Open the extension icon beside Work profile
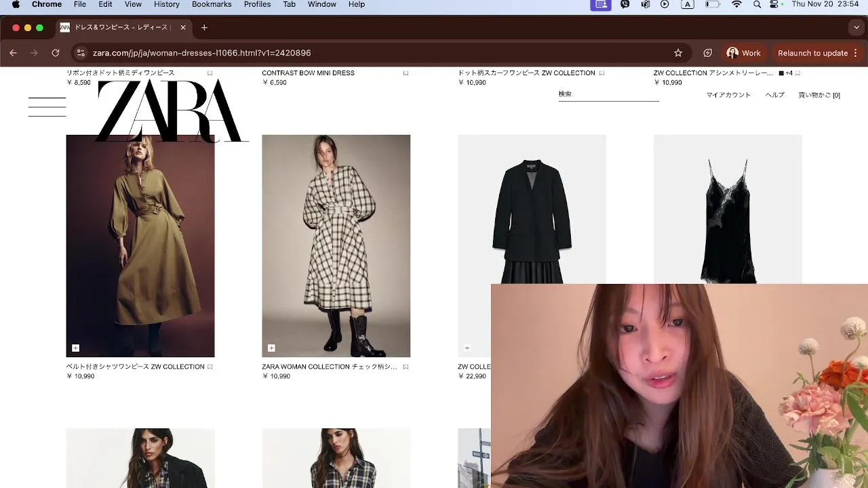This screenshot has width=868, height=488. point(708,53)
